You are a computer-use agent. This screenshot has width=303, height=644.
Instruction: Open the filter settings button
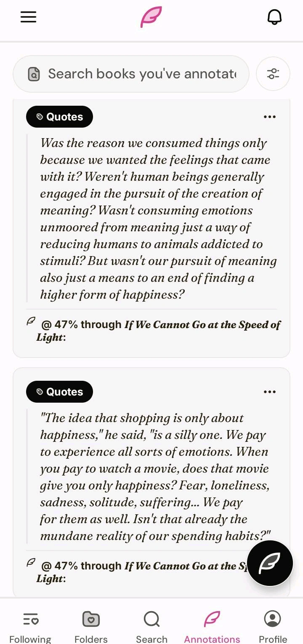pos(273,74)
